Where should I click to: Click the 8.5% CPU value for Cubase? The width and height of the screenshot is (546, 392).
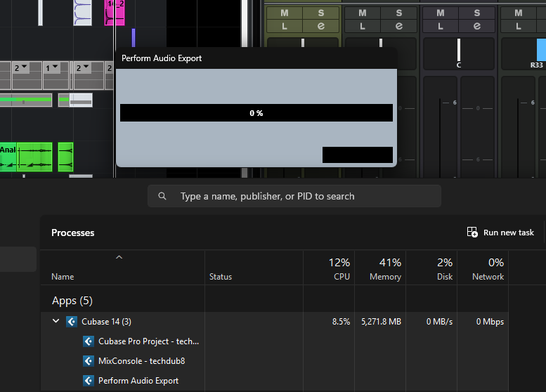(x=341, y=322)
